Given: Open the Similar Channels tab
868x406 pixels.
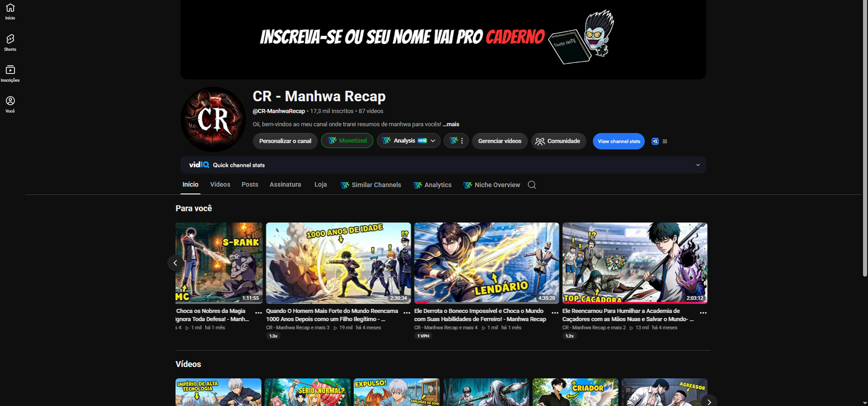Looking at the screenshot, I should 371,185.
